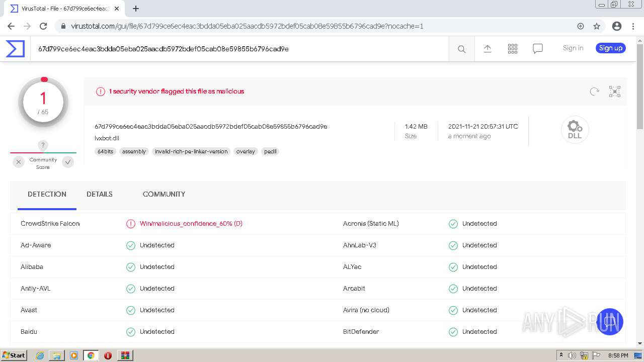This screenshot has height=362, width=644.
Task: Open the apps grid icon
Action: 512,48
